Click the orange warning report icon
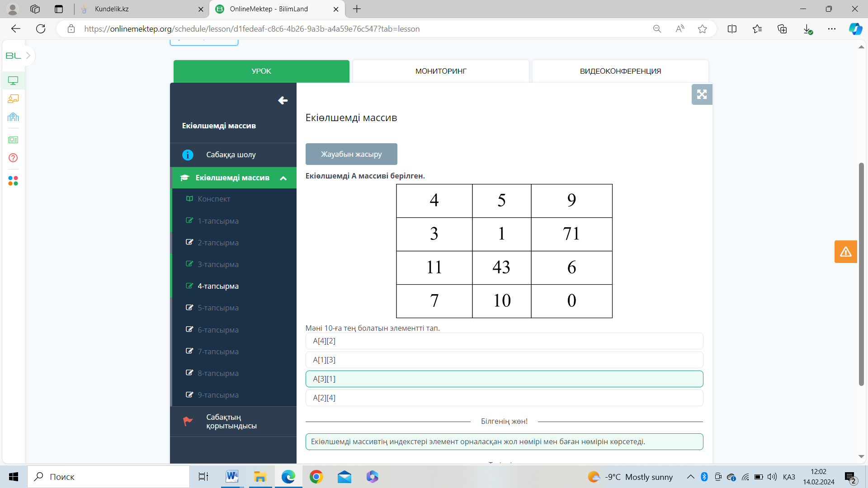 (x=845, y=252)
